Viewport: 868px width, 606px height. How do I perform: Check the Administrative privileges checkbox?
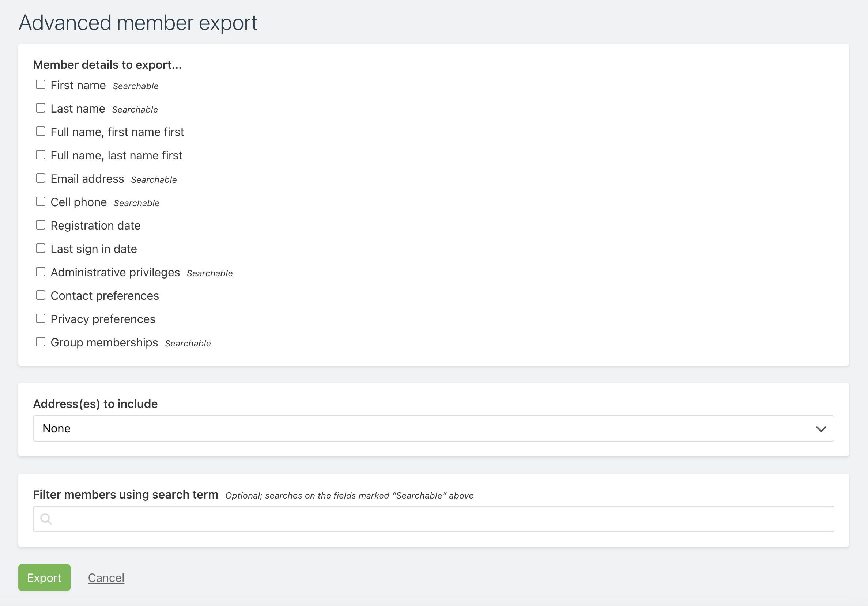[41, 272]
